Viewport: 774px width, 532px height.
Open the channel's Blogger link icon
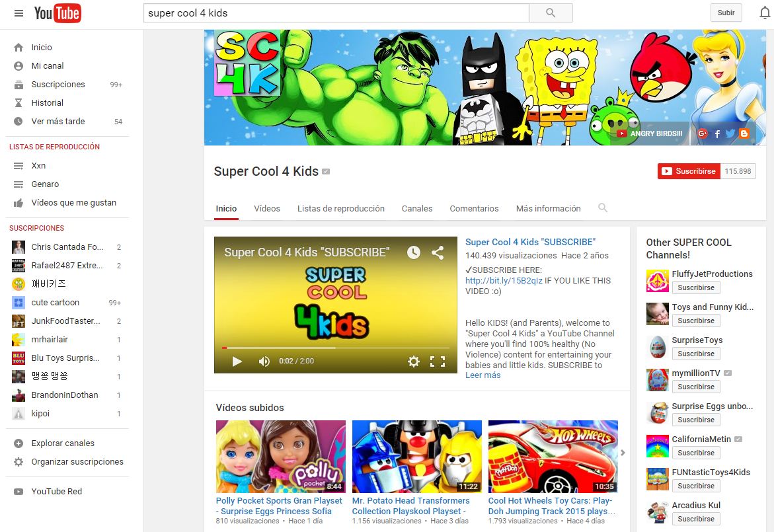pyautogui.click(x=744, y=133)
